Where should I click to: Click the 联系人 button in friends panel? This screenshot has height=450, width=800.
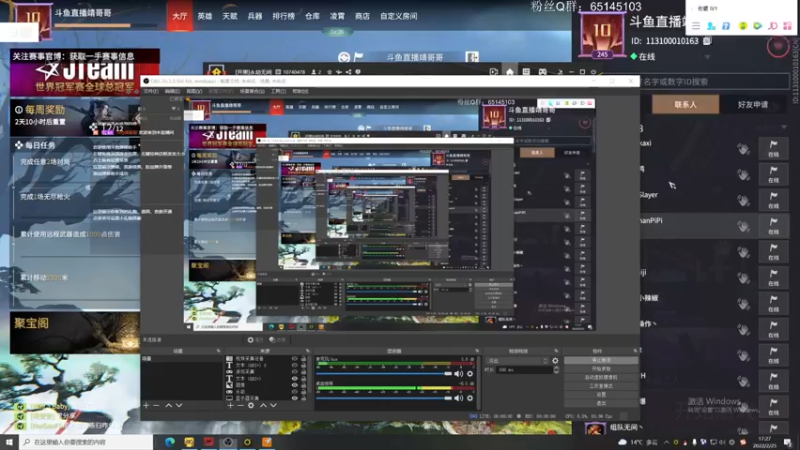pos(685,105)
